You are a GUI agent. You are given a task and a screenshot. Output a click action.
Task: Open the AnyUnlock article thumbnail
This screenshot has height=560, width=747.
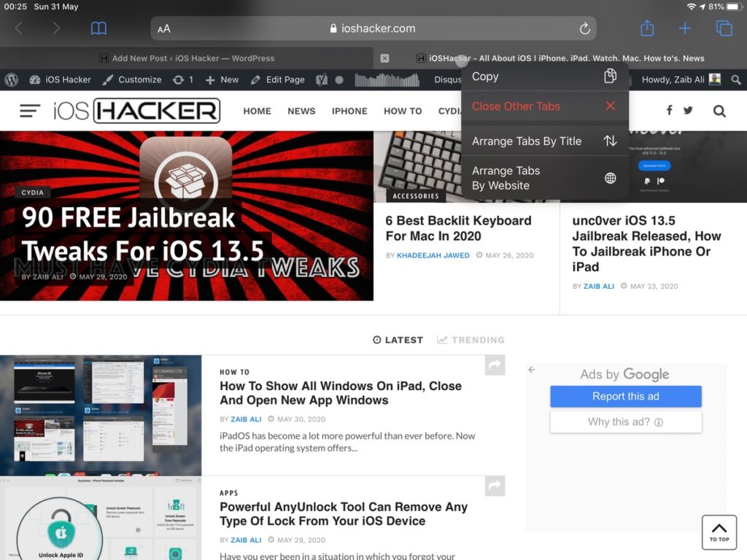[x=101, y=518]
